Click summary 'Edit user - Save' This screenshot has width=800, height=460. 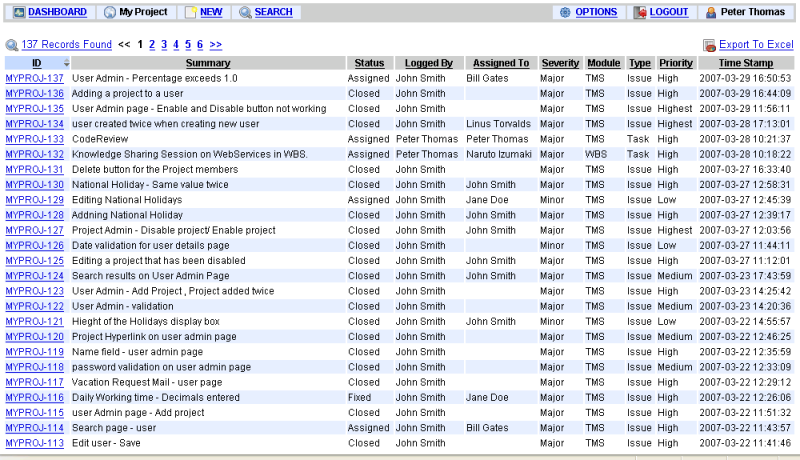point(106,443)
